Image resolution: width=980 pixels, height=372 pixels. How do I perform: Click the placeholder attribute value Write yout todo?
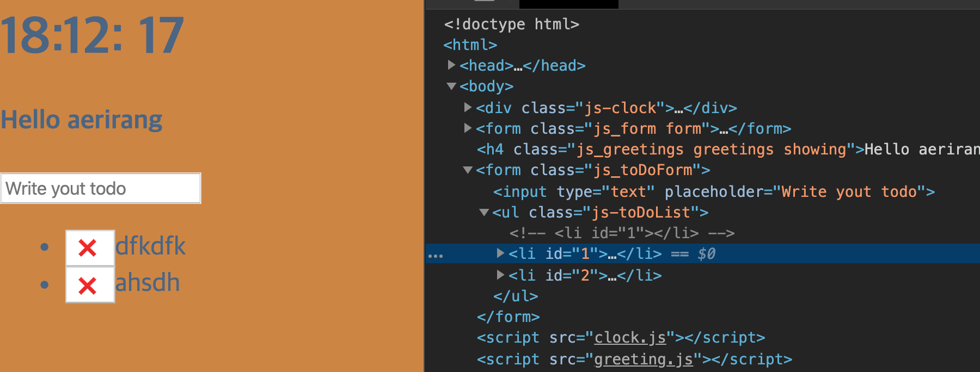tap(849, 191)
